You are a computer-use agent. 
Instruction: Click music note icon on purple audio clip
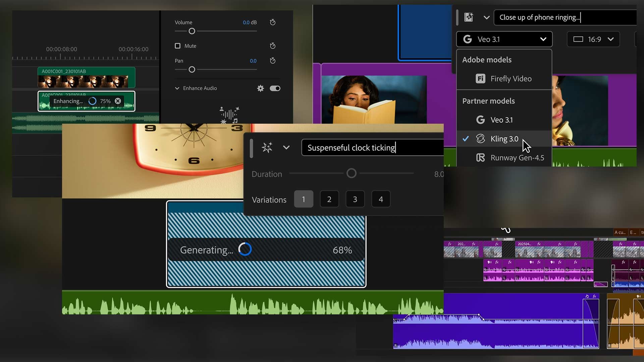click(587, 296)
